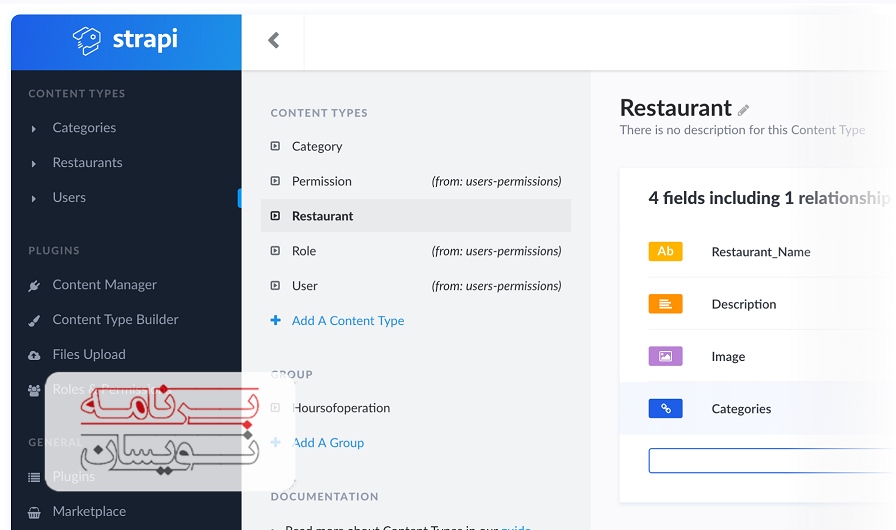Click the plus icon beside Add A Content Type
This screenshot has height=530, width=896.
(275, 320)
